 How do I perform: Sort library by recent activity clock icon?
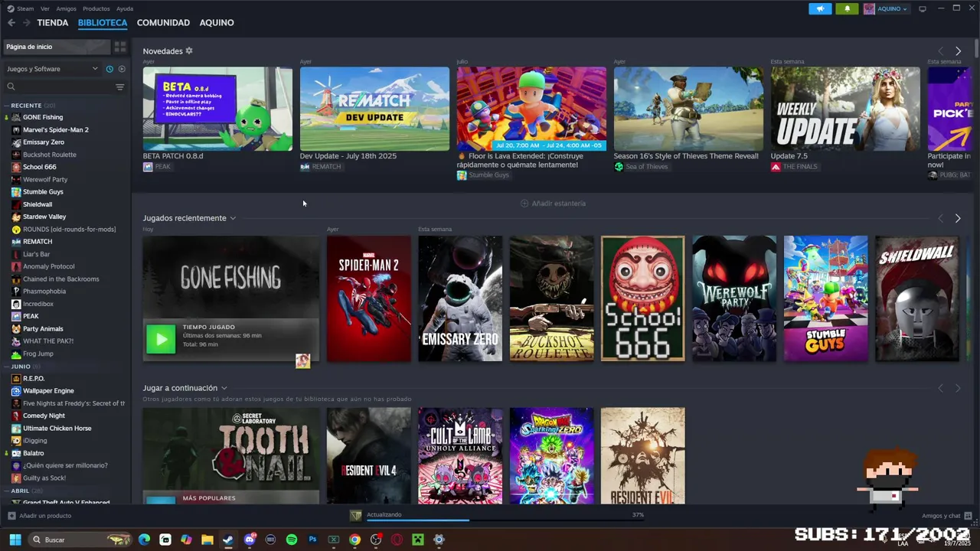109,69
